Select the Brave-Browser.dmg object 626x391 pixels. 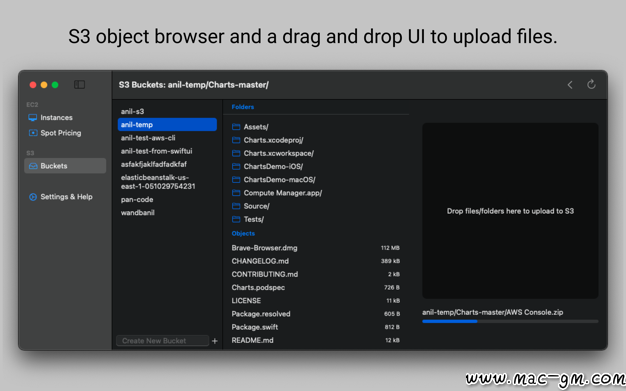[315, 248]
